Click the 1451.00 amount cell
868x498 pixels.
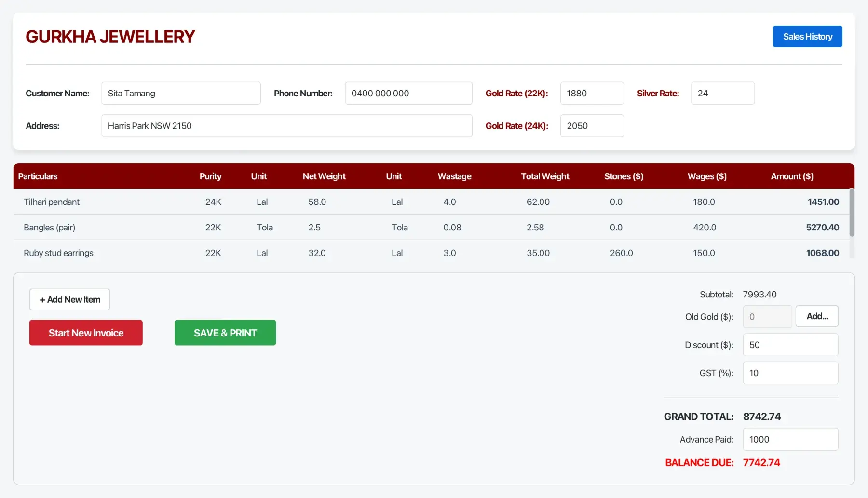pyautogui.click(x=823, y=202)
